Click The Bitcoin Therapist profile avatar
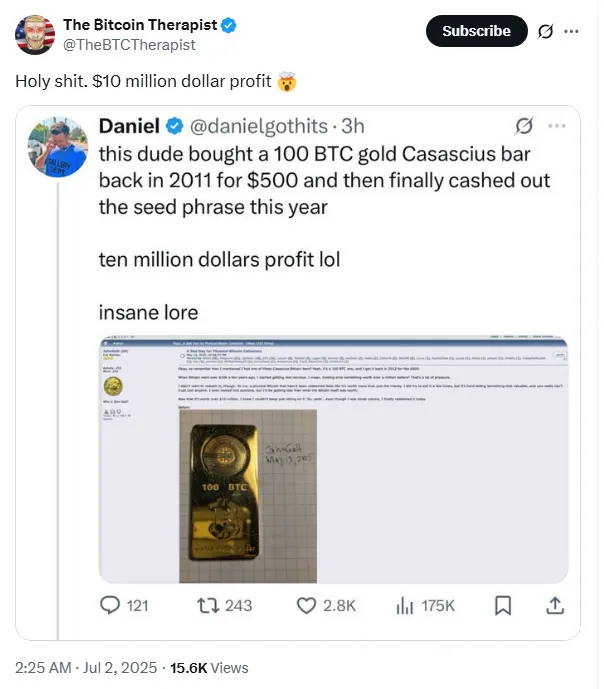The image size is (604, 689). point(35,34)
